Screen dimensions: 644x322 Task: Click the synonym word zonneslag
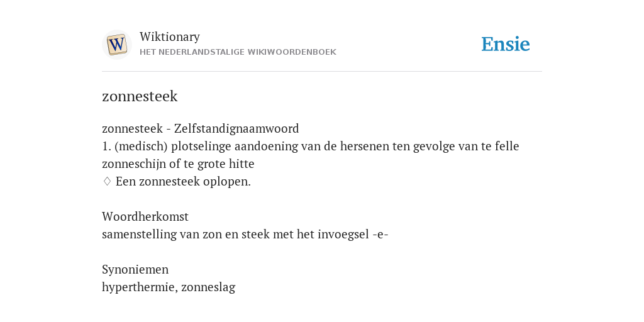tap(208, 287)
